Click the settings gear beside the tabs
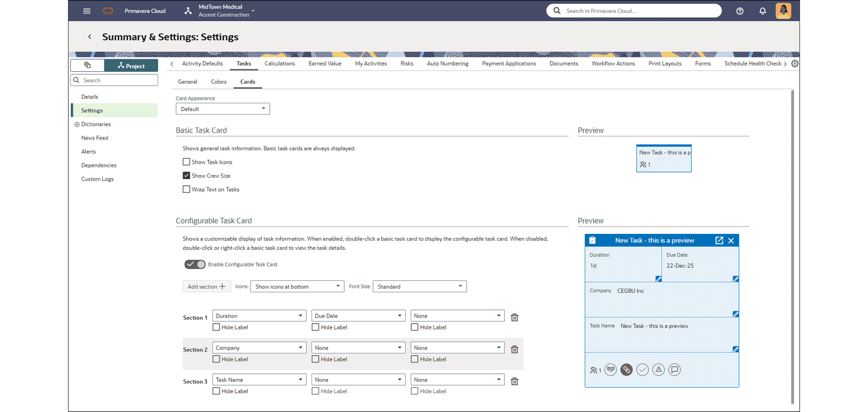The height and width of the screenshot is (412, 868). click(795, 64)
